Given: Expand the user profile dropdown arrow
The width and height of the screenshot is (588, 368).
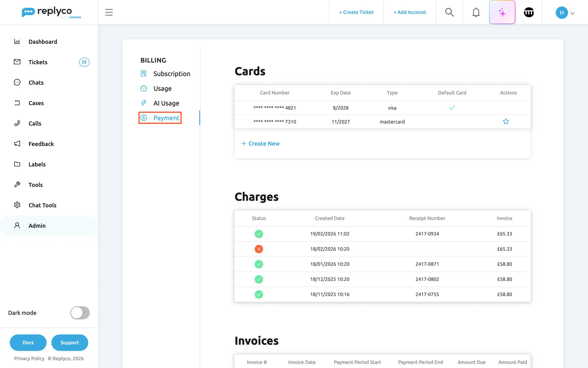Looking at the screenshot, I should 572,13.
